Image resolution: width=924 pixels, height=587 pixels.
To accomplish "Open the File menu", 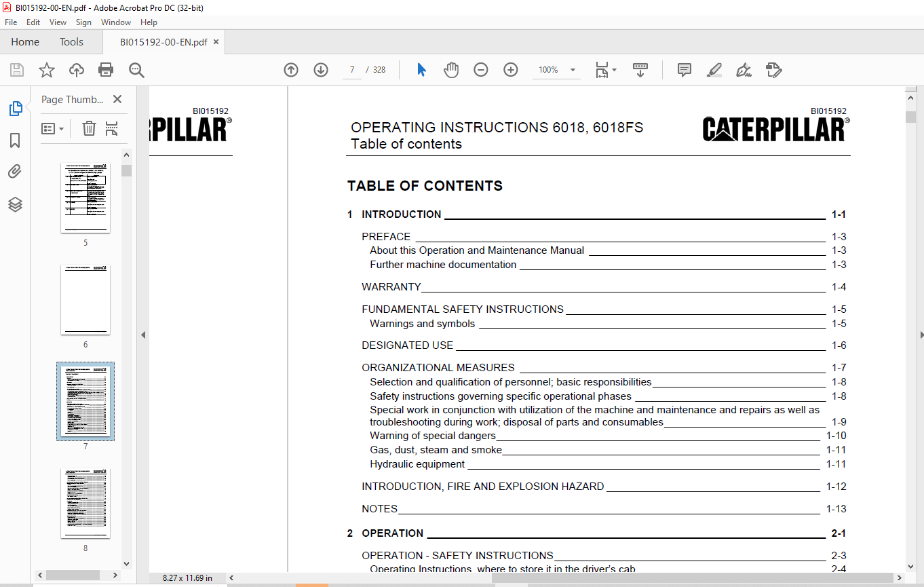I will (11, 22).
